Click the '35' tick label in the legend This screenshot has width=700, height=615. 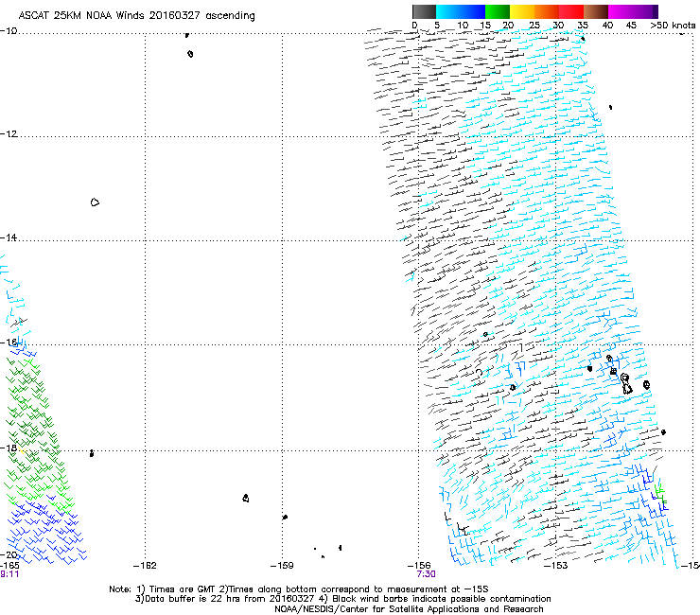[583, 25]
